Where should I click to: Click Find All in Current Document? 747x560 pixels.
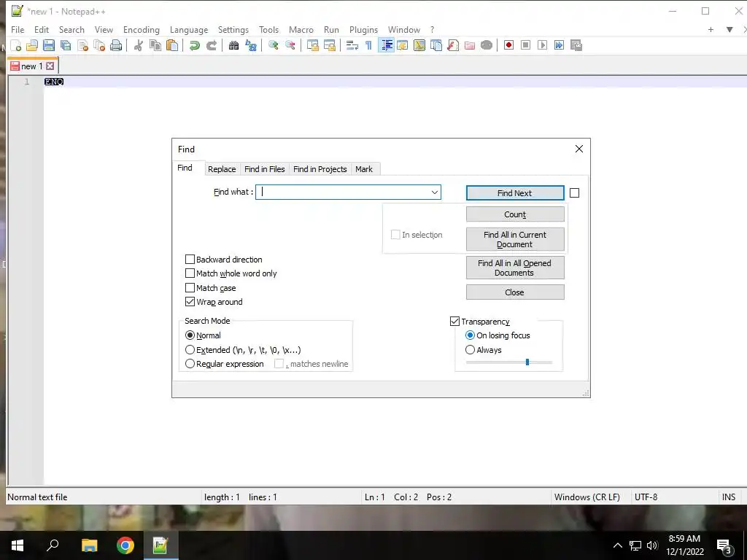tap(515, 239)
